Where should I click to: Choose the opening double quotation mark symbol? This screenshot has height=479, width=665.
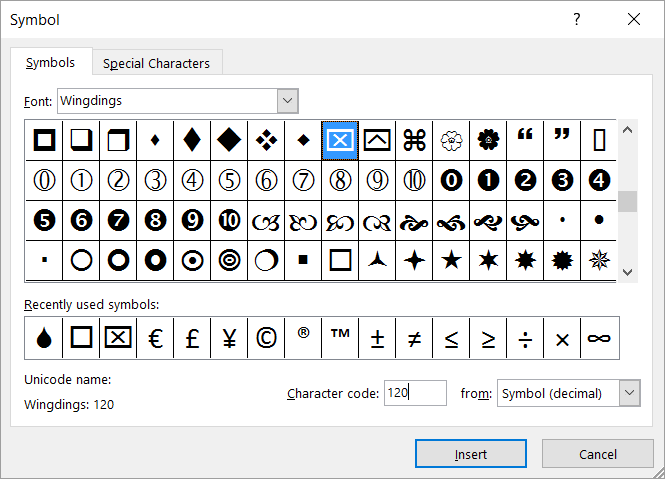[x=525, y=141]
